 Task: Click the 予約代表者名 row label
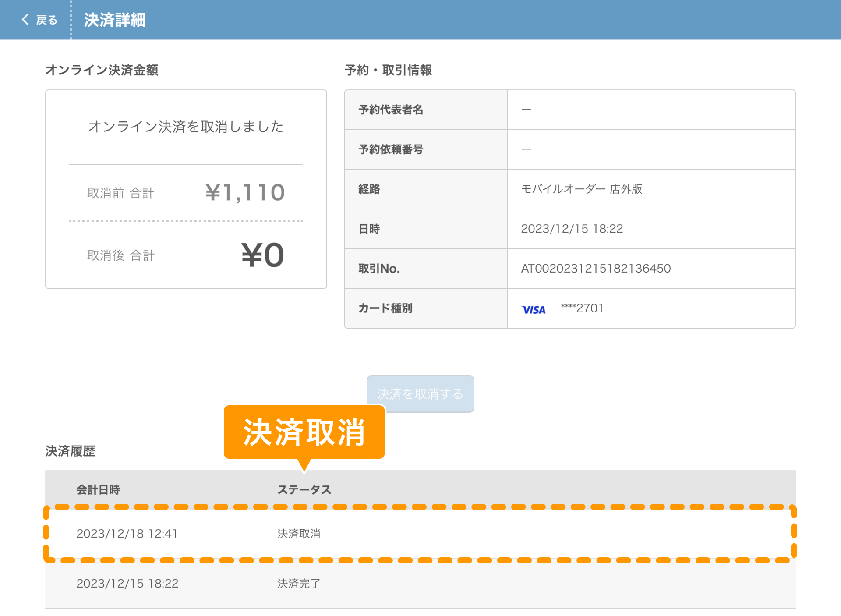click(391, 110)
